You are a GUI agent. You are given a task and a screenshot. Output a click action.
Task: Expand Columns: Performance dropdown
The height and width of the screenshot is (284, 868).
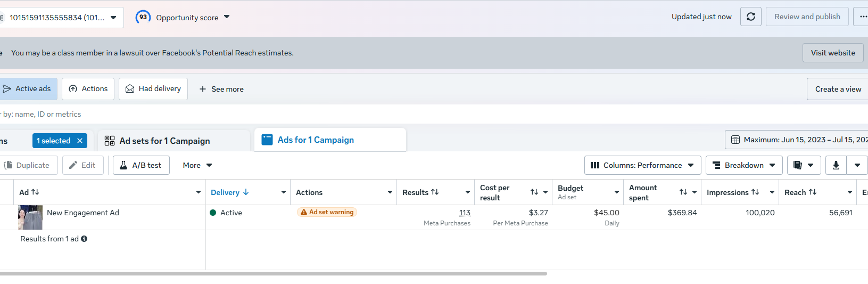(x=642, y=165)
